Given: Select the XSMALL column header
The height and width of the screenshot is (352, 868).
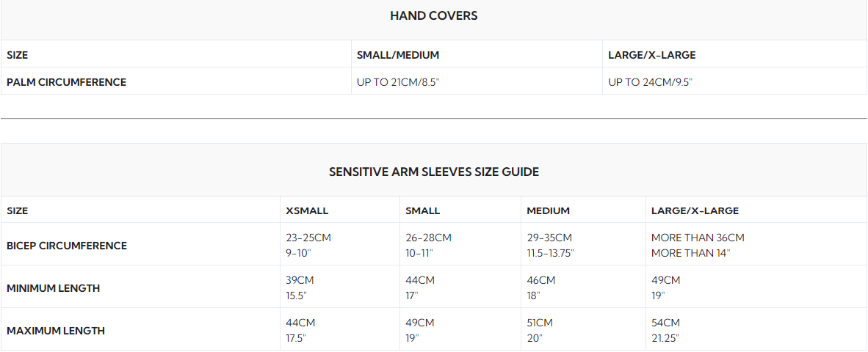Looking at the screenshot, I should click(307, 211).
